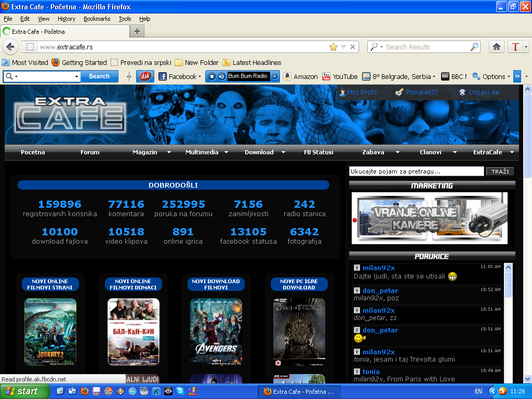This screenshot has width=532, height=399.
Task: Click the Firefox back arrow button
Action: coord(10,47)
